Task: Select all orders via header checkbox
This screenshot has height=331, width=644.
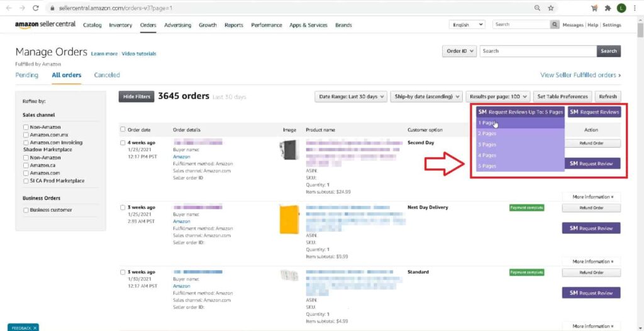Action: click(123, 129)
